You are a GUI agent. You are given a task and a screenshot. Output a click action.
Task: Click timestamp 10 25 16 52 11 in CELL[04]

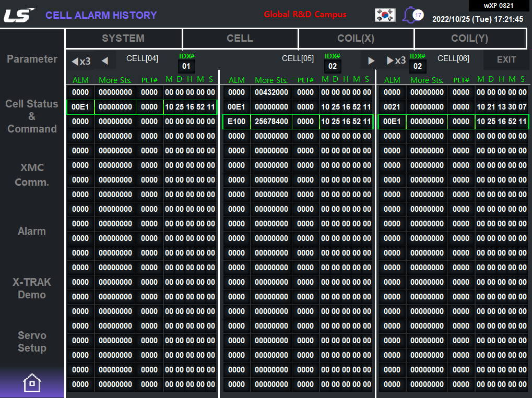pos(190,107)
